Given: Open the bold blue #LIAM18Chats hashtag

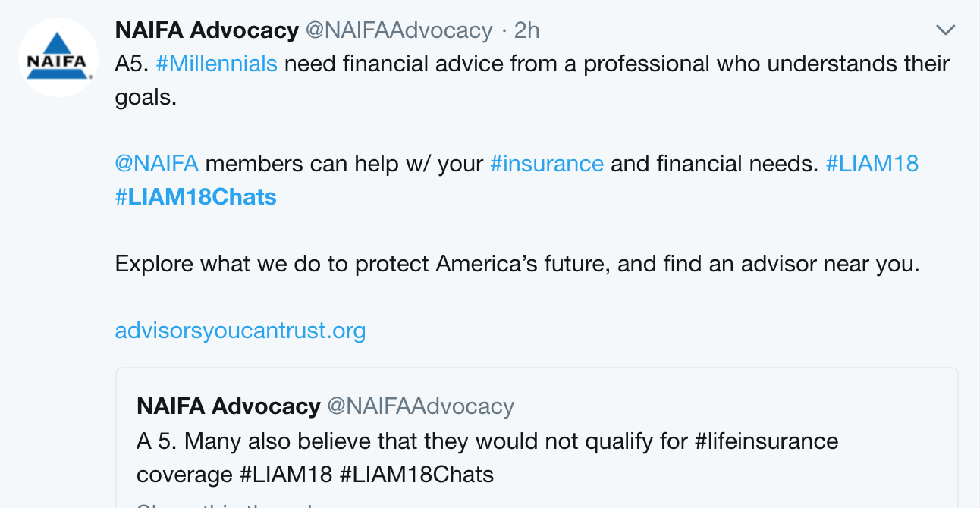Looking at the screenshot, I should click(x=196, y=197).
